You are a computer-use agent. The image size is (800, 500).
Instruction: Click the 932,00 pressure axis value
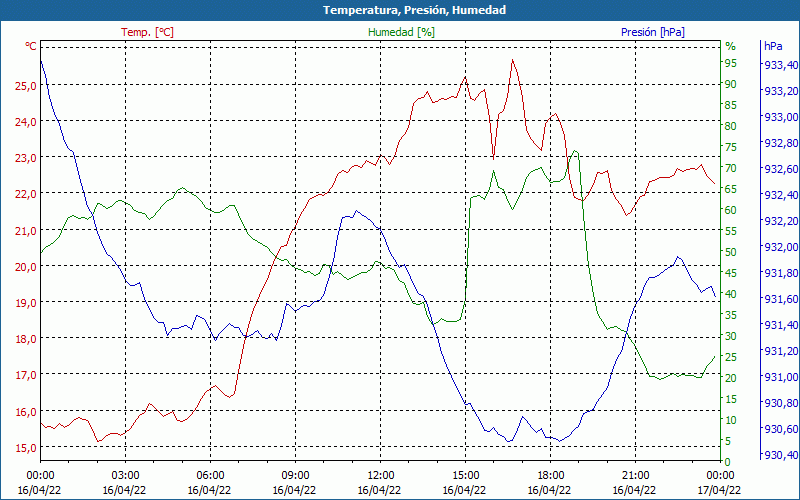coord(781,247)
